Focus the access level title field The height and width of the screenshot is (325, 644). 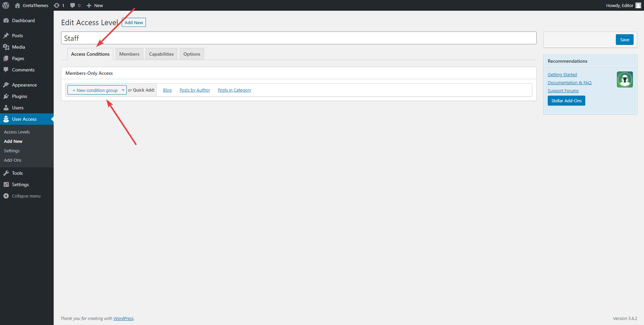[299, 38]
